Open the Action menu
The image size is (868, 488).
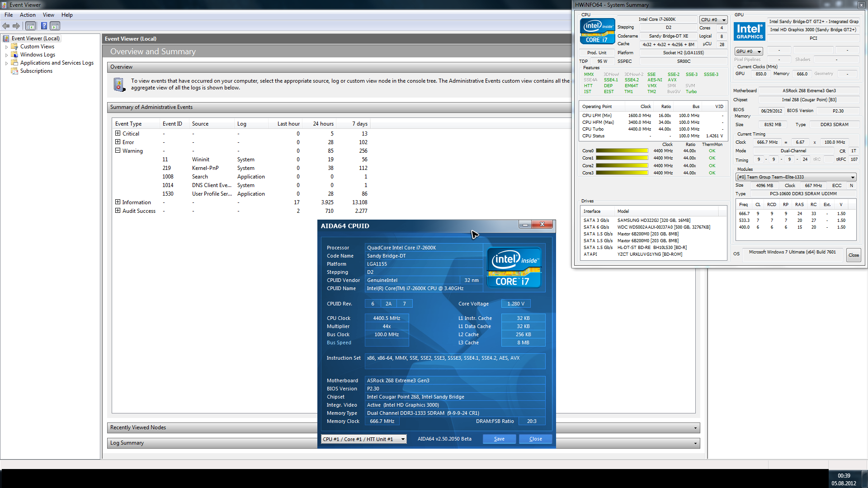tap(28, 15)
